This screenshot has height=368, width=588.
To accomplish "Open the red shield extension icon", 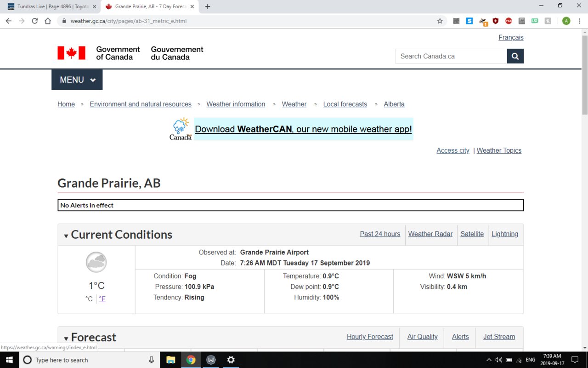I will click(496, 21).
